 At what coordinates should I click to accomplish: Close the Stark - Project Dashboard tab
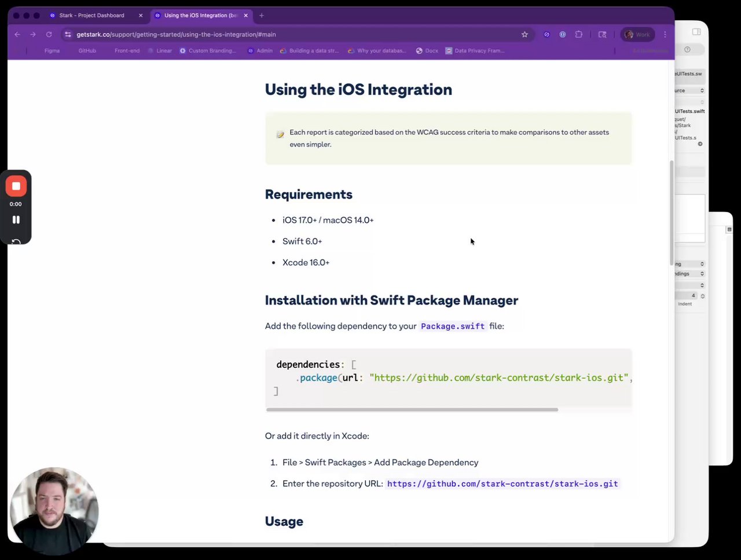pyautogui.click(x=141, y=16)
